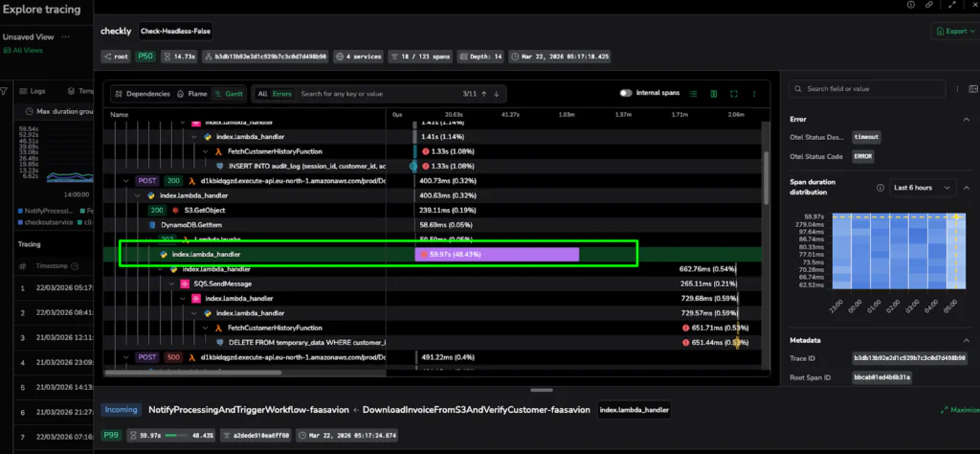Collapse the Error section chevron
Screen dimensions: 980x454
click(x=965, y=121)
